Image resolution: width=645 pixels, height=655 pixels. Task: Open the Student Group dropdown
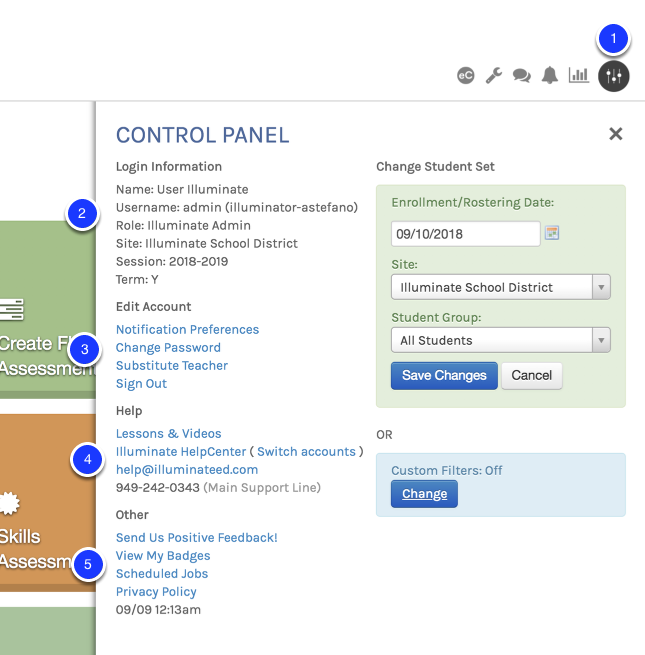(501, 340)
